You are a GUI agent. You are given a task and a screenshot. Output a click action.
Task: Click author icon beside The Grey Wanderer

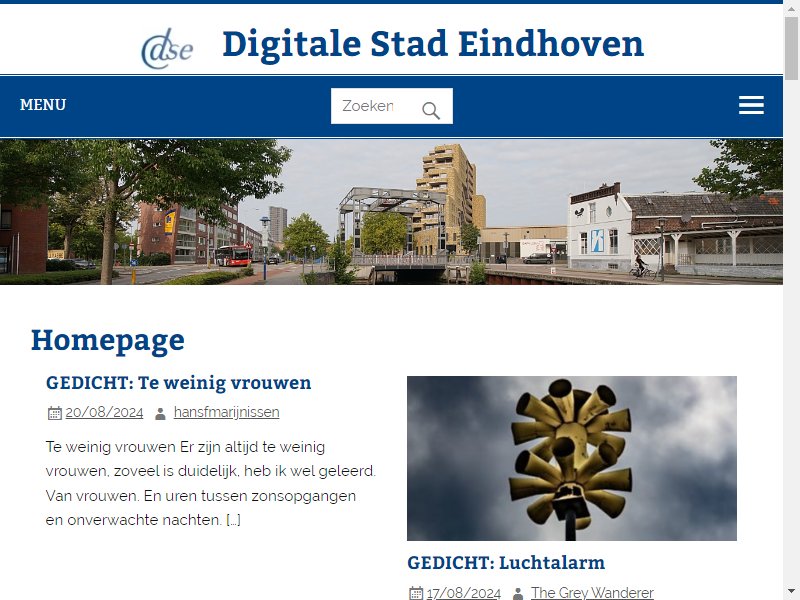(x=517, y=594)
